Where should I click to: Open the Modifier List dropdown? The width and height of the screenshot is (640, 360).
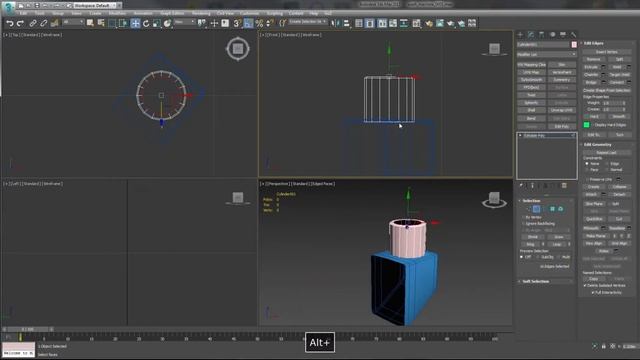pyautogui.click(x=547, y=54)
